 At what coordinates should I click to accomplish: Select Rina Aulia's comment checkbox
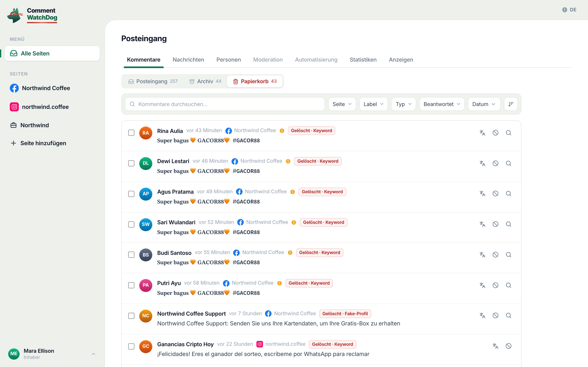(x=131, y=133)
